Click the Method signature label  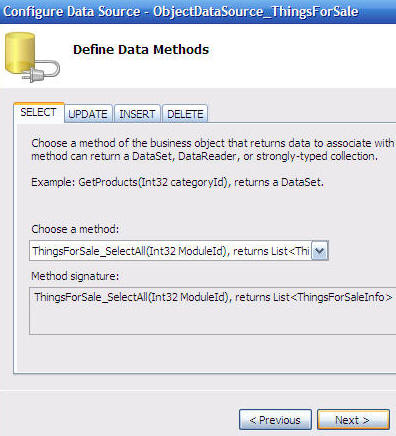pyautogui.click(x=75, y=276)
